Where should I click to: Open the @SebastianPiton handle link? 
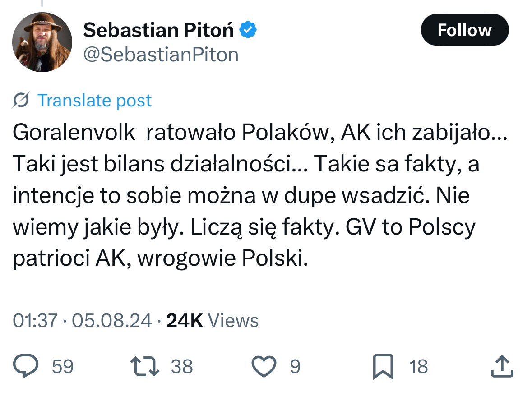161,55
